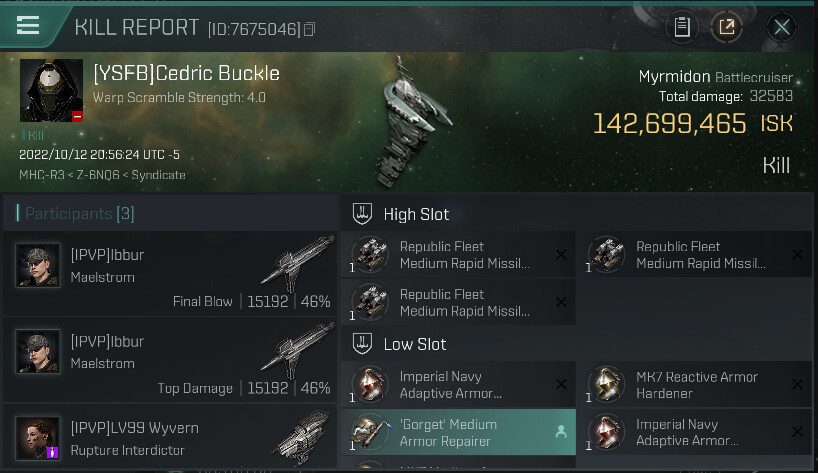
Task: Select the Final Blow Ibbur participant row
Action: pyautogui.click(x=170, y=275)
